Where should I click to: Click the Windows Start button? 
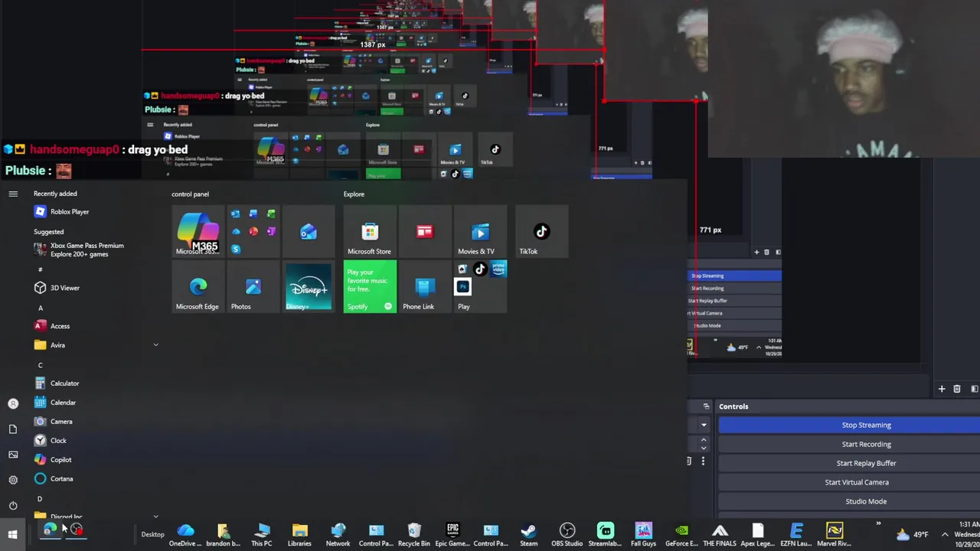point(13,534)
